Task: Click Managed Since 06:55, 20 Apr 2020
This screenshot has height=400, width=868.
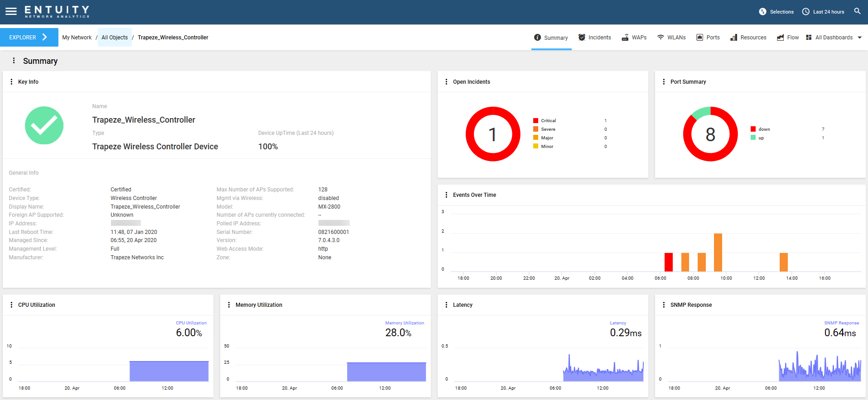Action: click(x=134, y=240)
